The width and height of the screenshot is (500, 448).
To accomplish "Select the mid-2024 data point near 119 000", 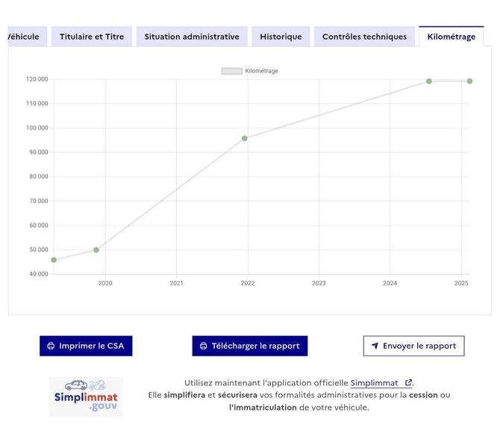I will (x=429, y=81).
